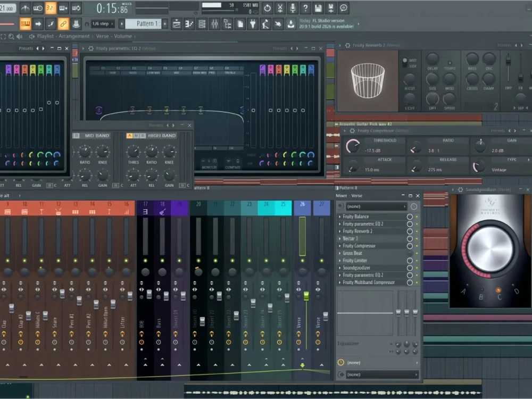Select Soundgoodizer mode B
The height and width of the screenshot is (399, 532).
pos(481,296)
